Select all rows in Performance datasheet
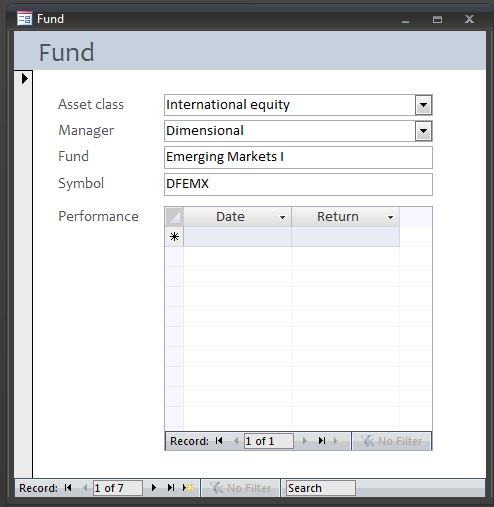 tap(174, 217)
